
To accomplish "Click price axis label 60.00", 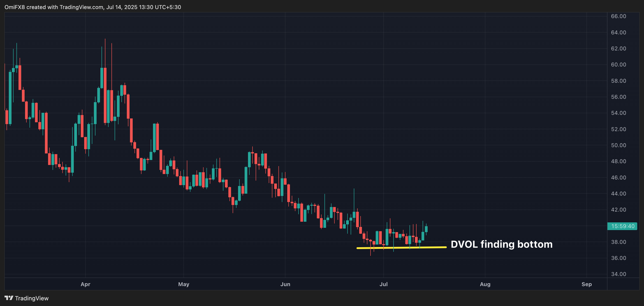I will [x=619, y=65].
